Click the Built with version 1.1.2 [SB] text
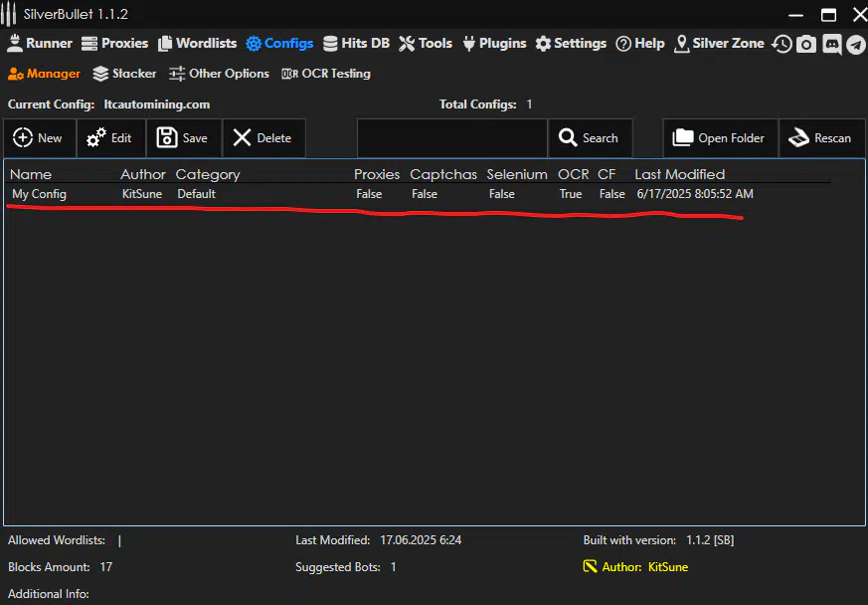This screenshot has height=605, width=868. coord(659,540)
